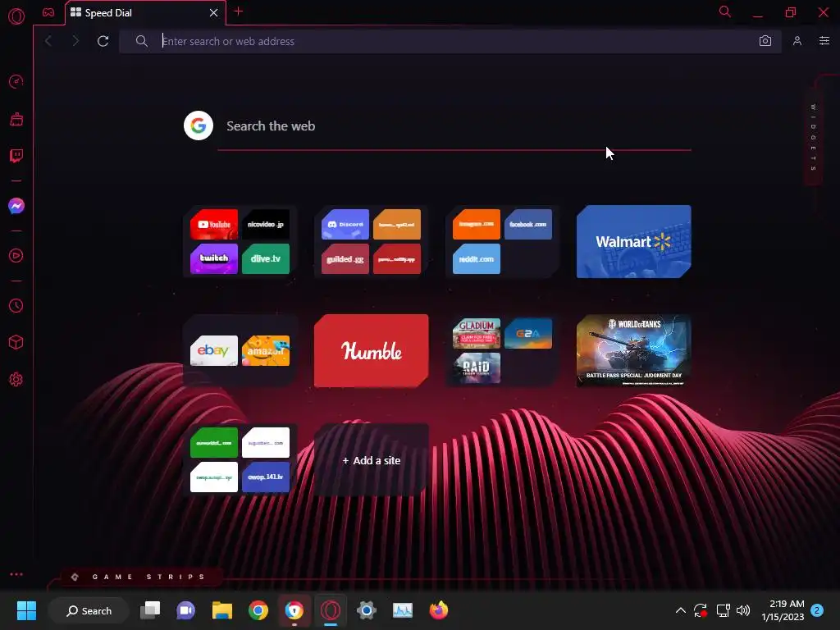This screenshot has width=840, height=630.
Task: Open the ebay speed dial tile
Action: 214,351
